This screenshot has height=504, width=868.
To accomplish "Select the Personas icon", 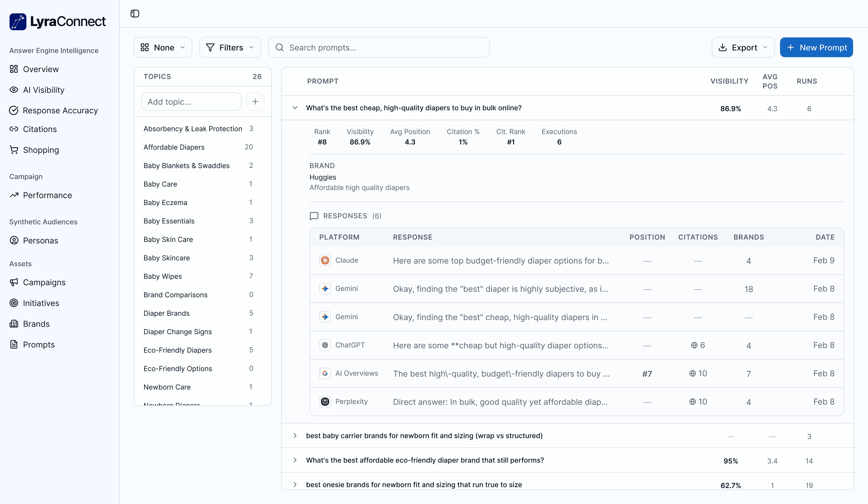I will pos(14,240).
